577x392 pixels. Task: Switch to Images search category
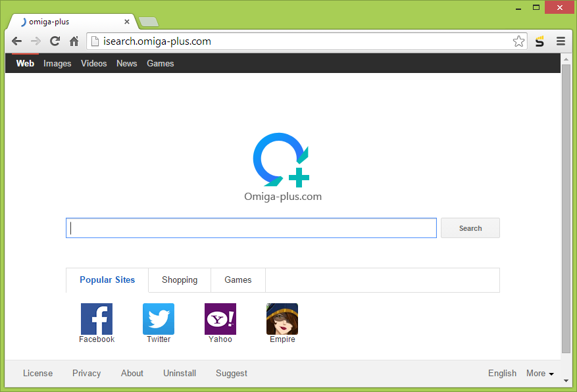tap(57, 64)
